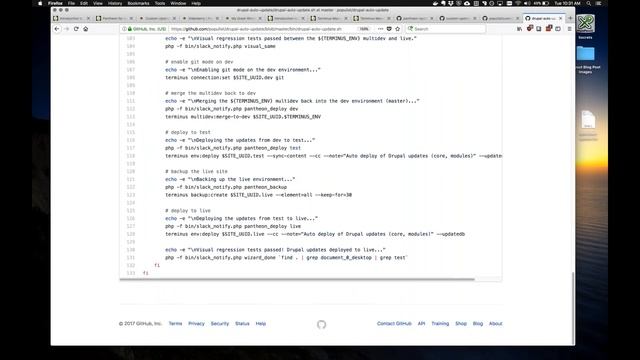
Task: Select code line number 111
Action: click(x=131, y=101)
